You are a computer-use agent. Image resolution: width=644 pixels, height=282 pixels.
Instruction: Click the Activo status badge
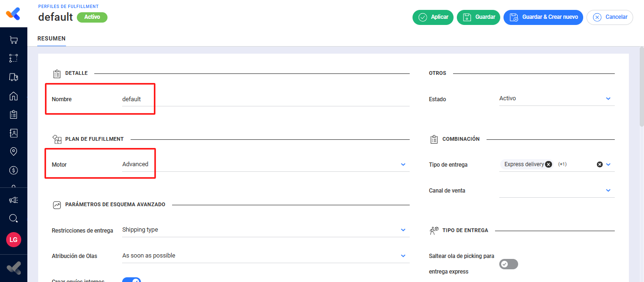(x=92, y=17)
